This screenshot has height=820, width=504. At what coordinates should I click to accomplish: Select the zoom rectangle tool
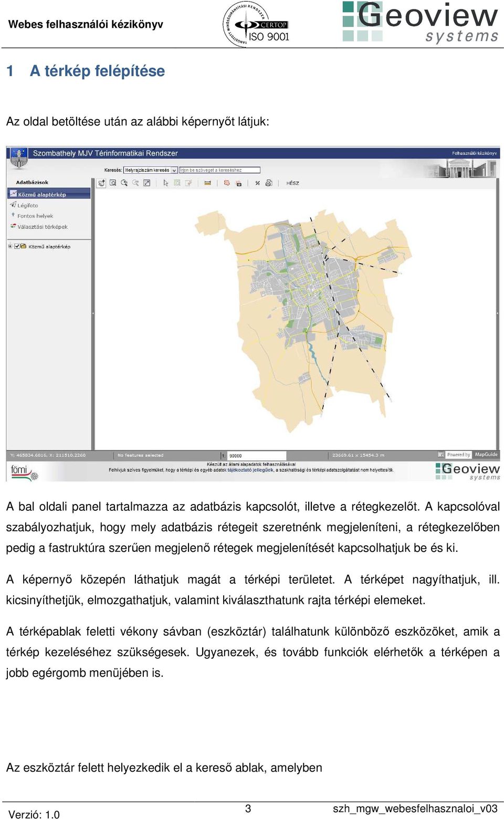click(113, 183)
